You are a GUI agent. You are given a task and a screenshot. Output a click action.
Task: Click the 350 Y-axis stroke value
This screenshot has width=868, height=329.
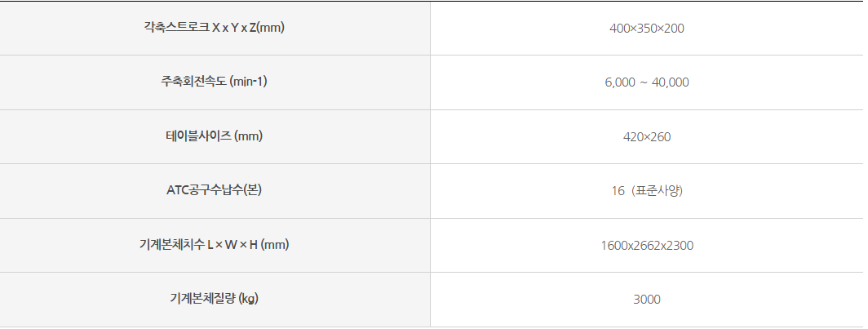(647, 29)
